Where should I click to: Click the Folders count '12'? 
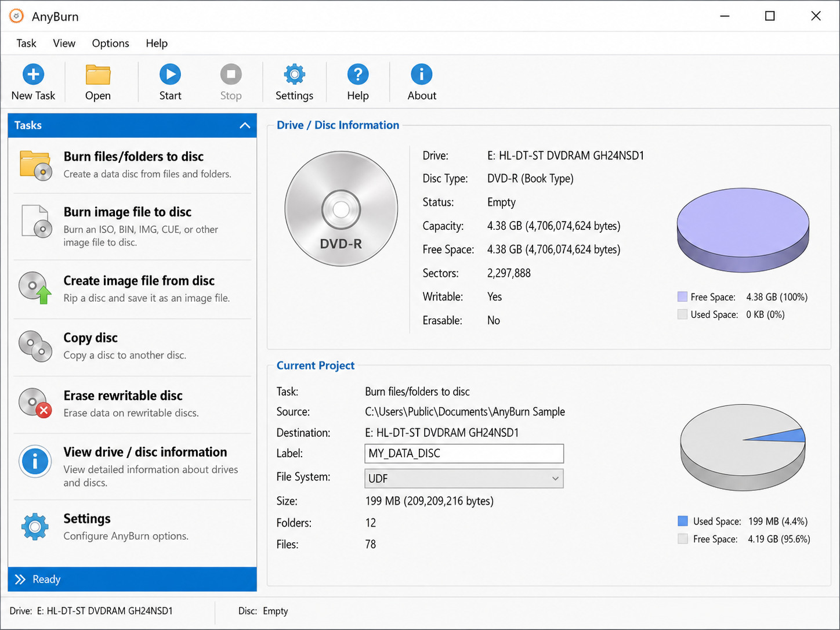click(371, 523)
